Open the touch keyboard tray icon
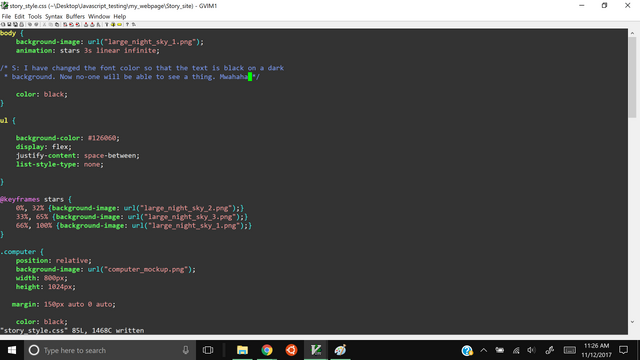The height and width of the screenshot is (360, 640). (569, 350)
